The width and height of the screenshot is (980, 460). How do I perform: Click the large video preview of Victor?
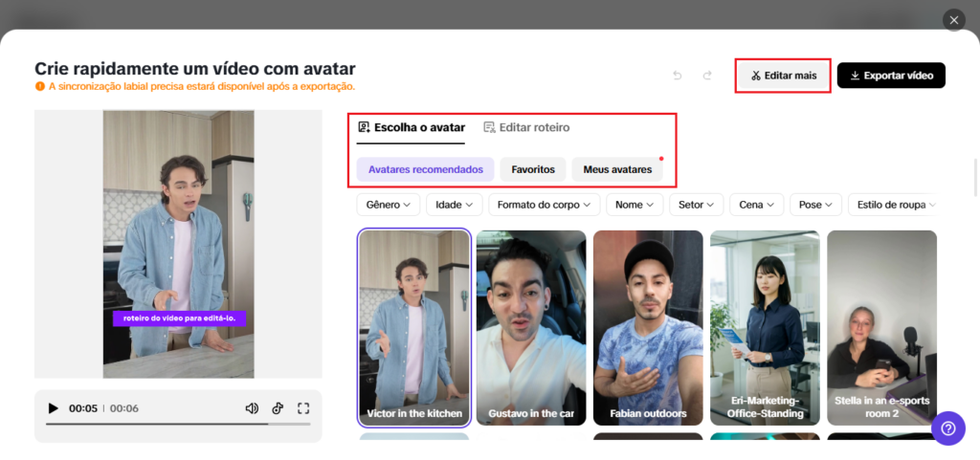pyautogui.click(x=179, y=244)
